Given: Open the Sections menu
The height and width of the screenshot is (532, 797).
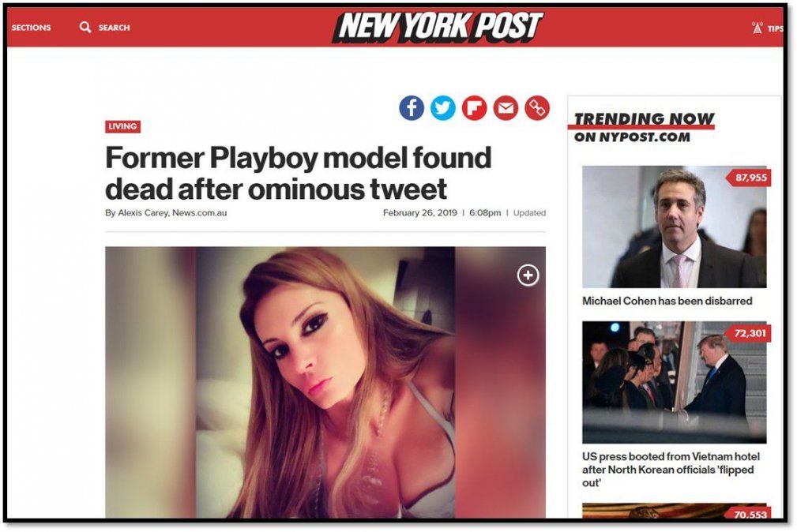Looking at the screenshot, I should coord(31,28).
